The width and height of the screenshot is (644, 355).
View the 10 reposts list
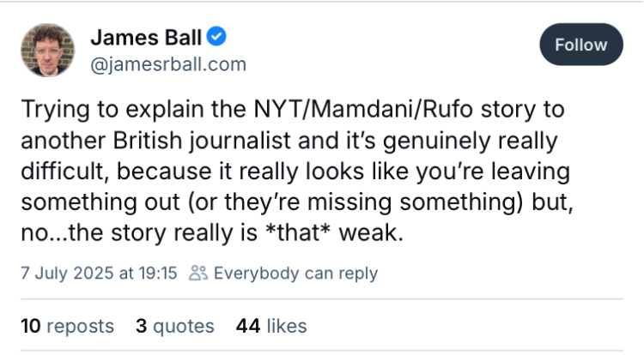coord(67,326)
